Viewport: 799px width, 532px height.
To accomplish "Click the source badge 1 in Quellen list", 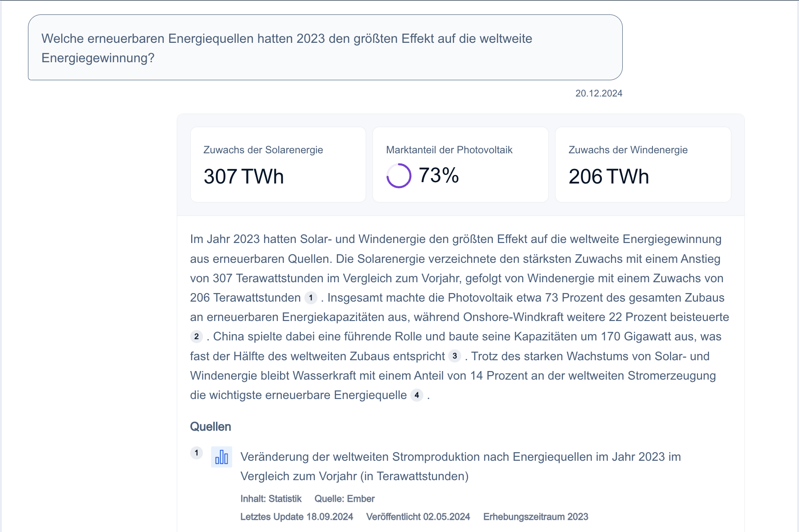I will (197, 453).
